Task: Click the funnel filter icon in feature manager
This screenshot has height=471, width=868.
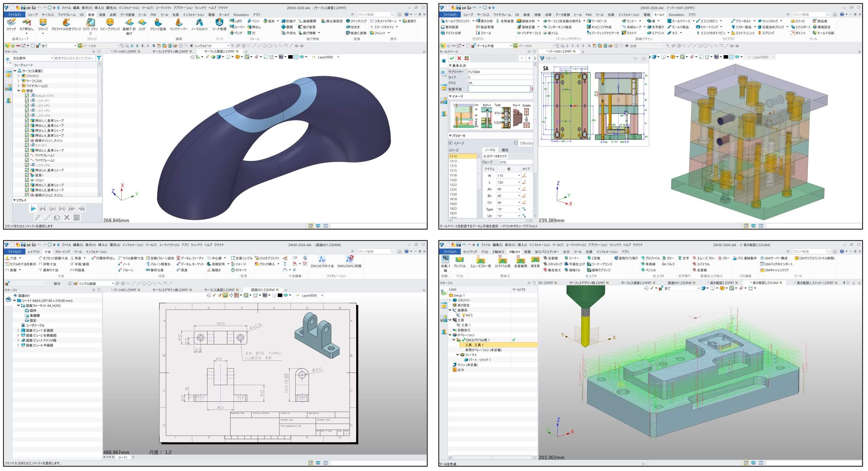Action: tap(99, 58)
